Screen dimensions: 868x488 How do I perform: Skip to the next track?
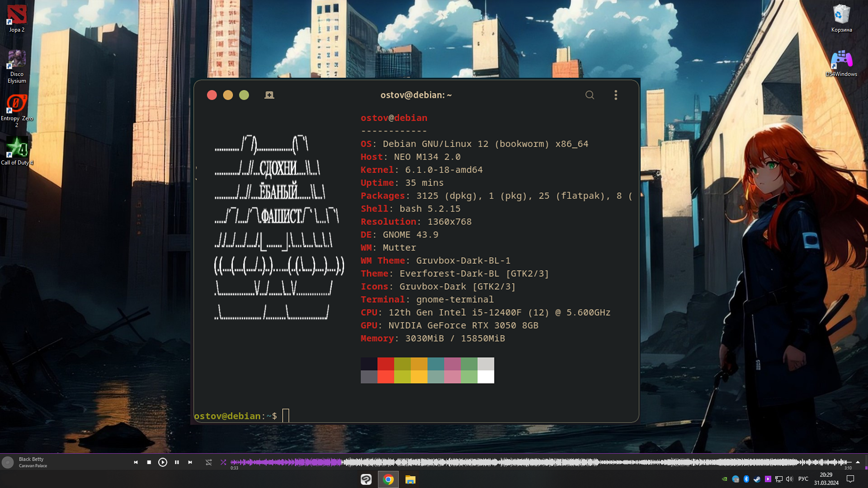[190, 462]
